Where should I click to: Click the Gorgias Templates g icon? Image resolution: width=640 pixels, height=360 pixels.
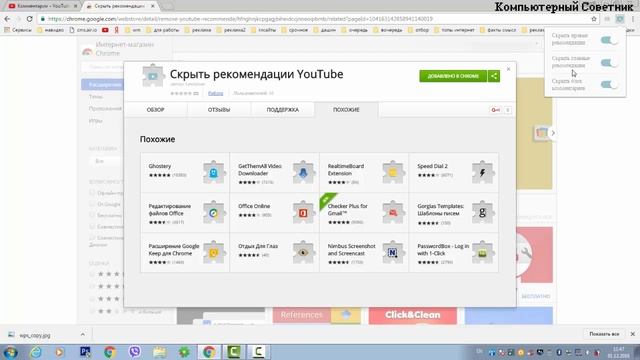(482, 212)
